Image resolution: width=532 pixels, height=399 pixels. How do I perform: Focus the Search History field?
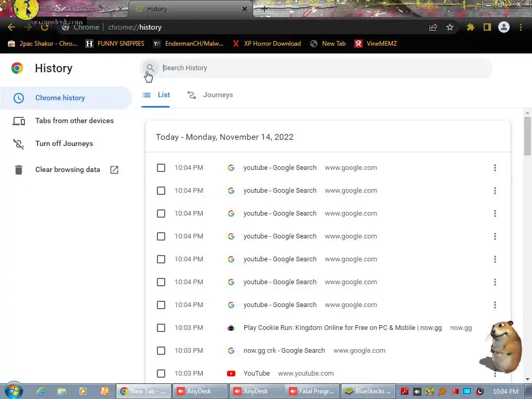coord(315,68)
